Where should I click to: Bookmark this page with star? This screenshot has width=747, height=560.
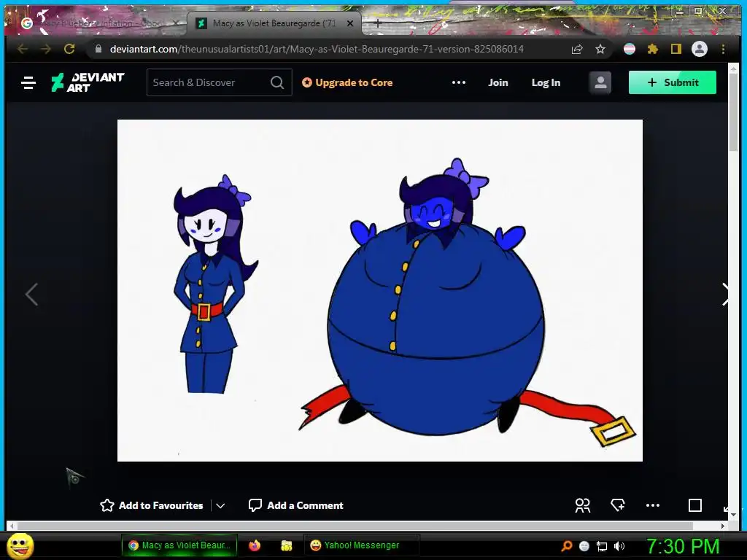tap(600, 49)
